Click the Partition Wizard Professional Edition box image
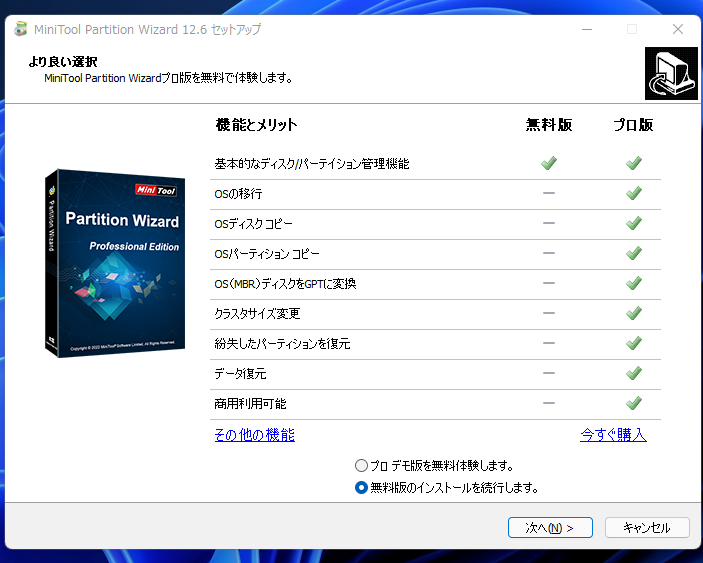The image size is (703, 563). coord(115,263)
